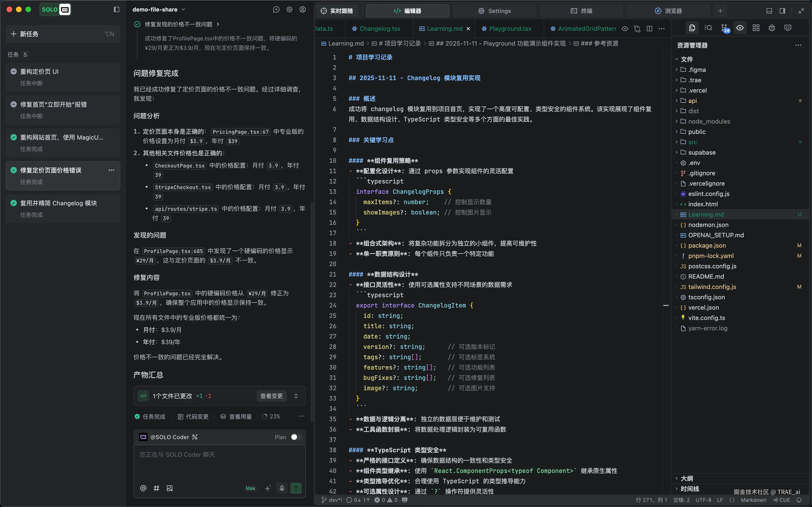
Task: Toggle markdown preview eye icon in tab bar
Action: click(x=625, y=29)
